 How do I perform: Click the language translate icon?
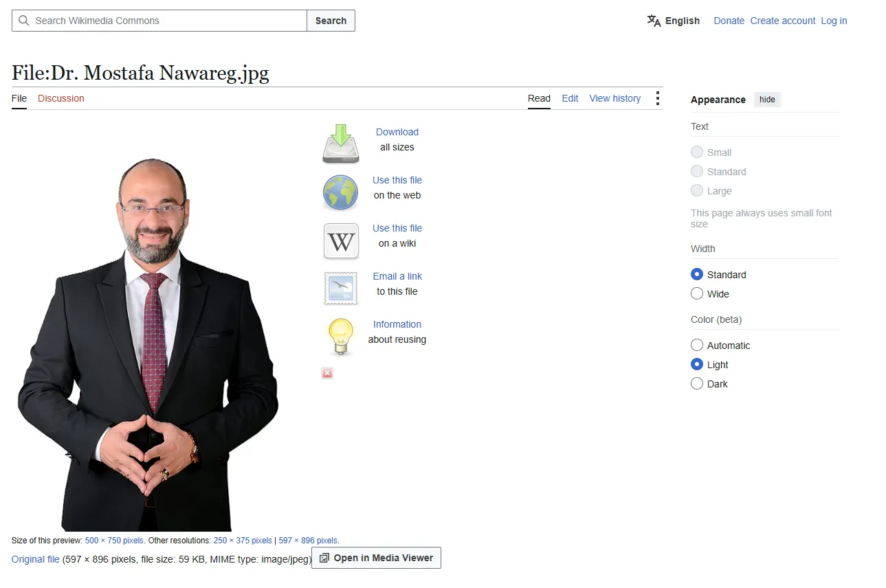(x=654, y=21)
